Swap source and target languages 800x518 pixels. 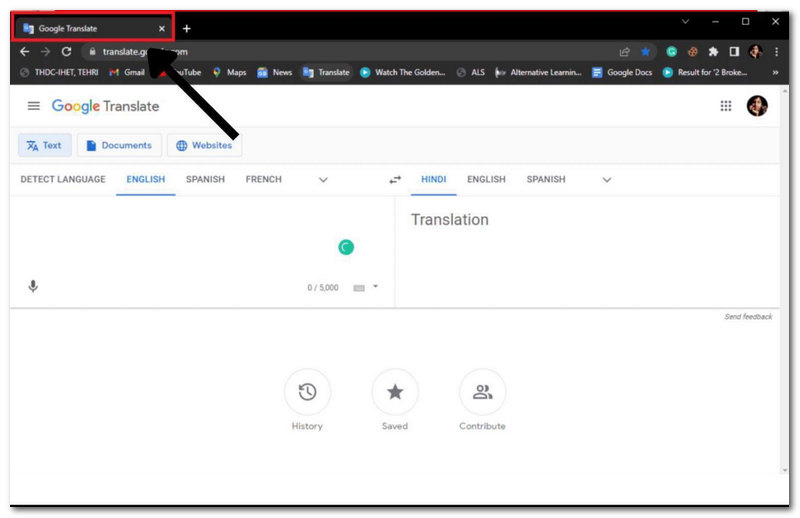coord(395,180)
